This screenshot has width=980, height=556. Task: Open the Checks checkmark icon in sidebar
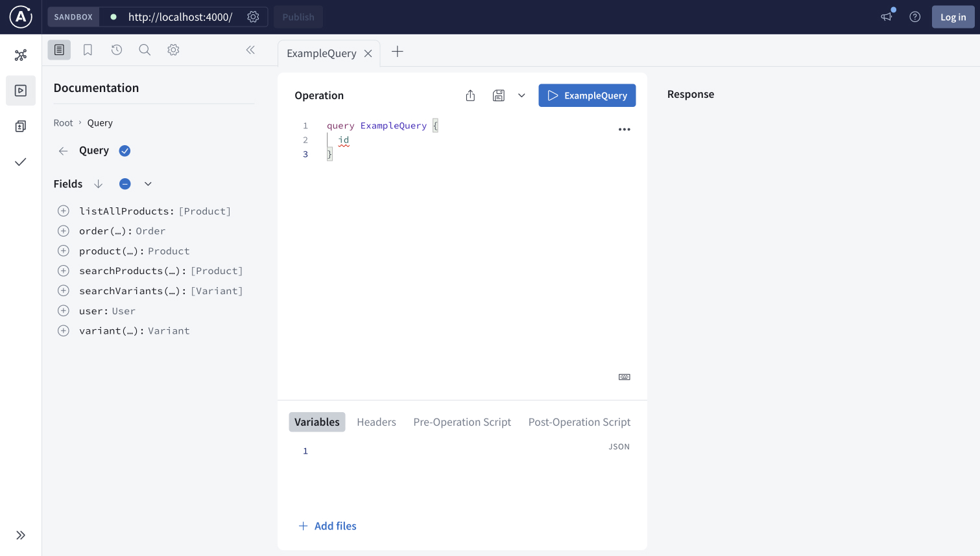21,162
